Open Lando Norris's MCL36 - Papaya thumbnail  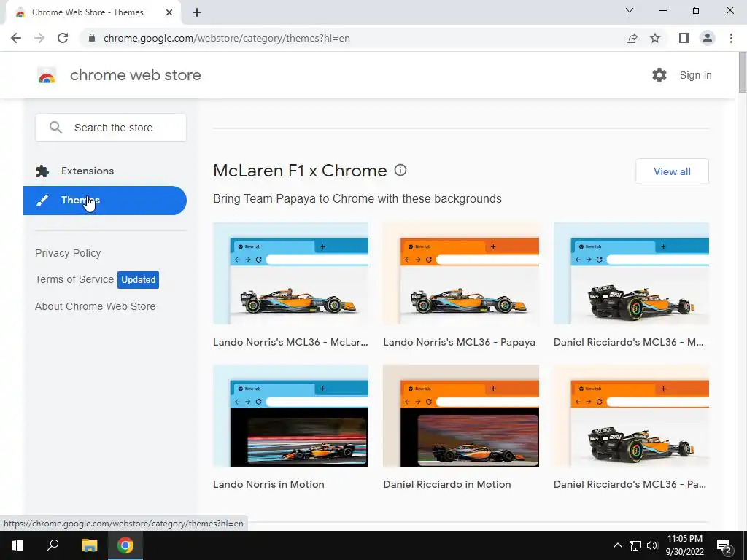point(461,273)
